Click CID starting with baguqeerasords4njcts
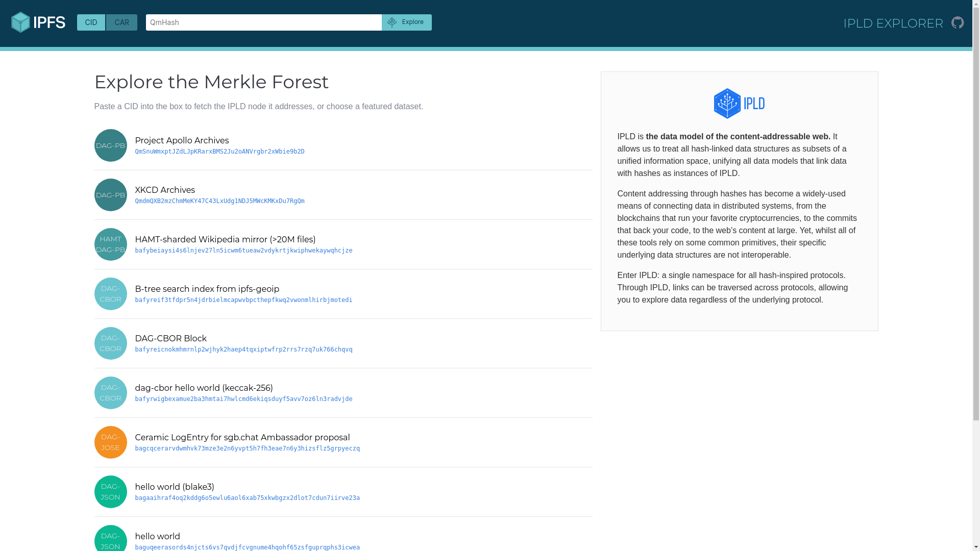 pyautogui.click(x=247, y=547)
